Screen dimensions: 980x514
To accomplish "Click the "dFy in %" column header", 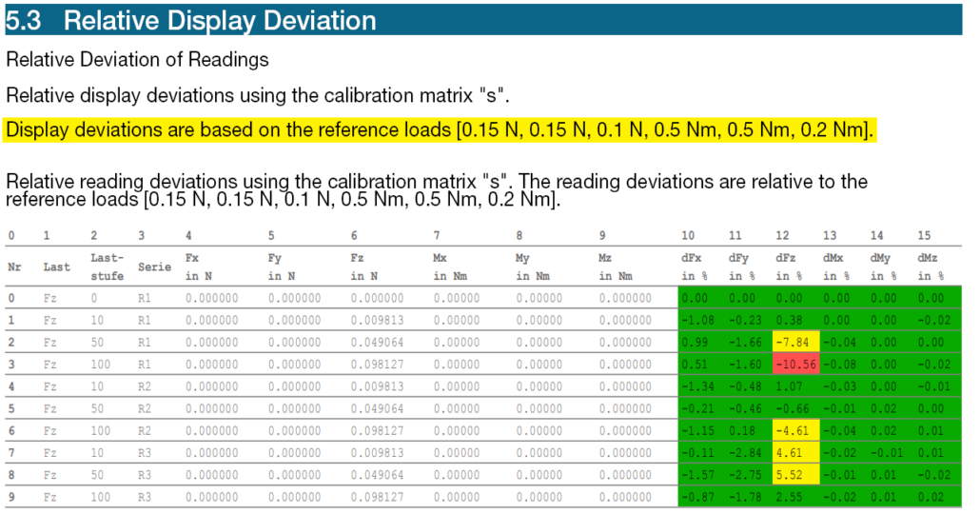I will (x=742, y=267).
